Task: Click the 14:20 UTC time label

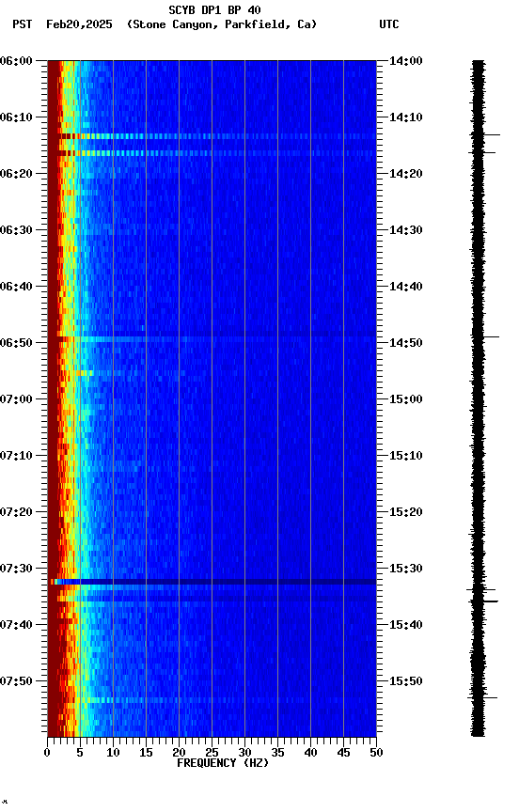Action: point(406,174)
